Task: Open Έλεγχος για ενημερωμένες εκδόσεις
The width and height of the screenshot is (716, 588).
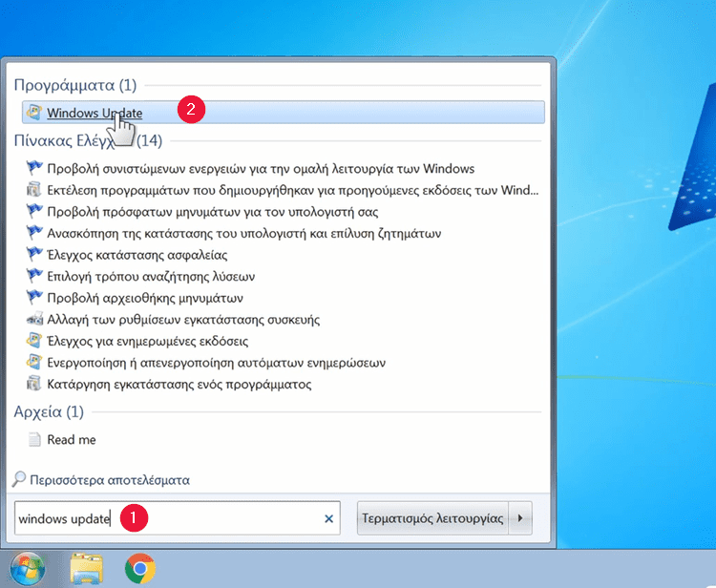Action: (148, 341)
